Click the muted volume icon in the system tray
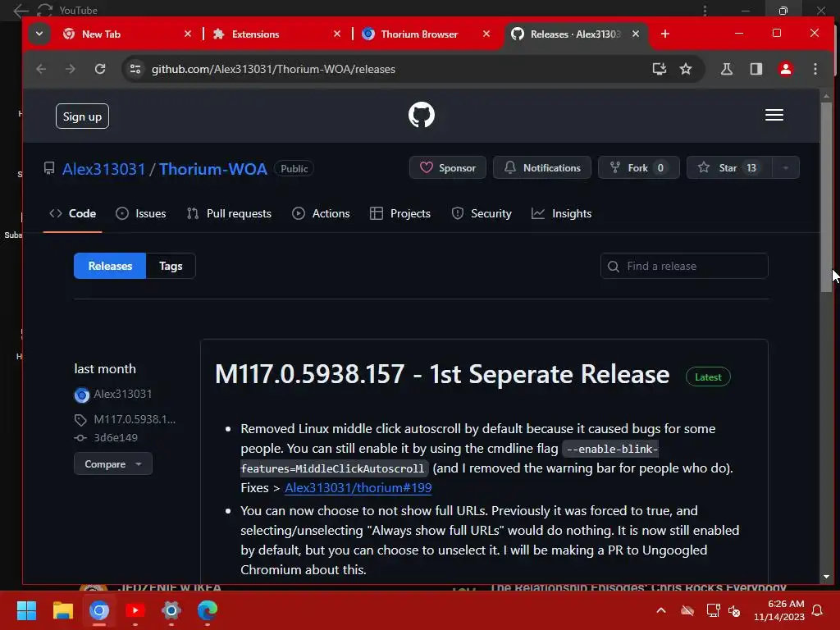This screenshot has width=840, height=630. click(734, 610)
